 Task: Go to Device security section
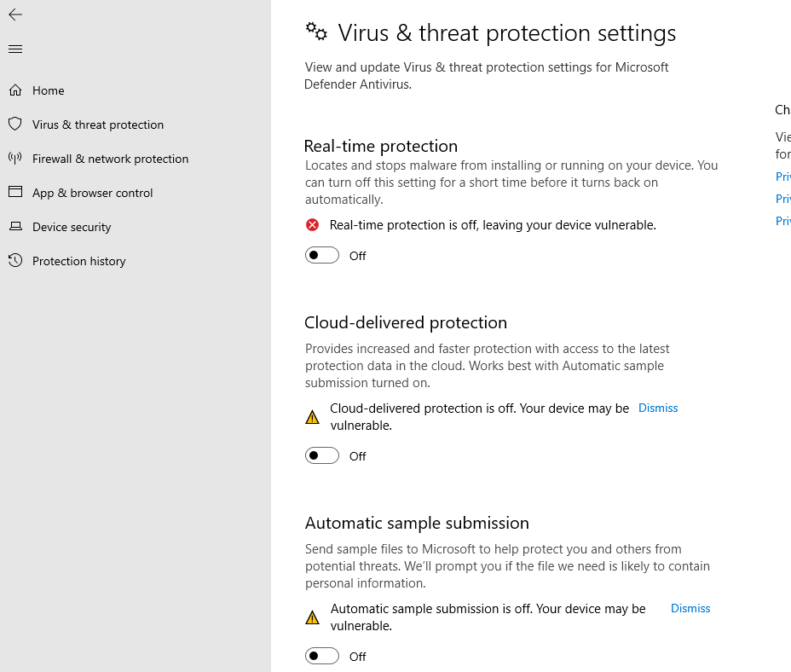pos(72,227)
